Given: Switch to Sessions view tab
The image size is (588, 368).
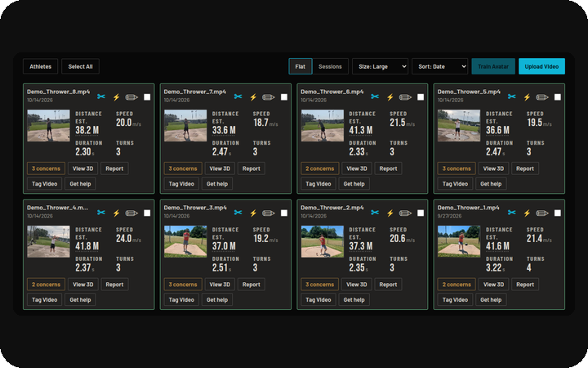Looking at the screenshot, I should (x=330, y=66).
